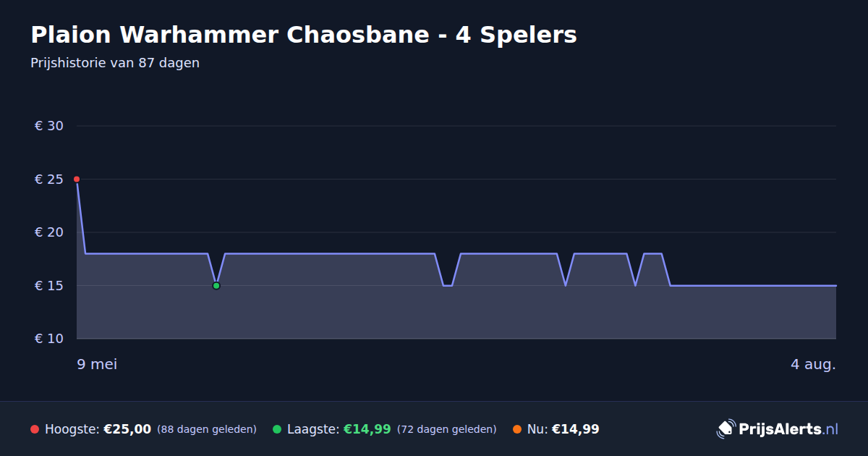Click the € 20 axis label
Viewport: 868px width, 456px height.
point(49,232)
